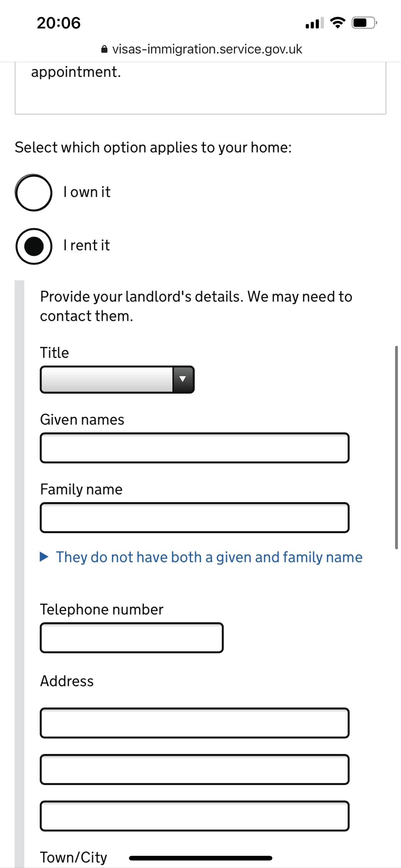
Task: Click the blue disclosure triangle icon
Action: point(44,557)
